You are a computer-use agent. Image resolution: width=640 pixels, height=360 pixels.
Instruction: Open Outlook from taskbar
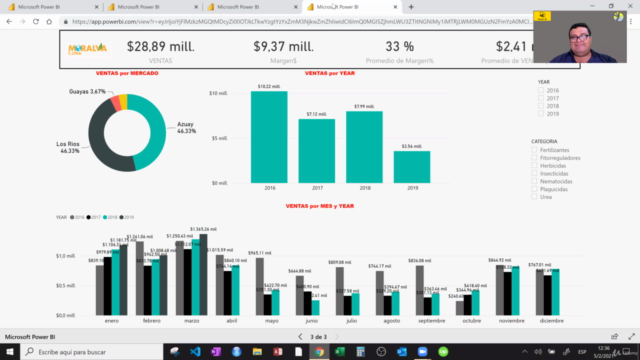pyautogui.click(x=402, y=351)
